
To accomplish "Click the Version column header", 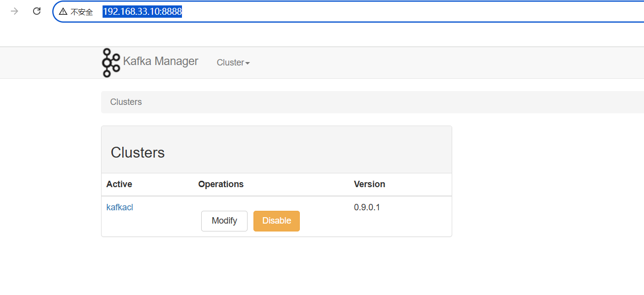I will pos(369,184).
